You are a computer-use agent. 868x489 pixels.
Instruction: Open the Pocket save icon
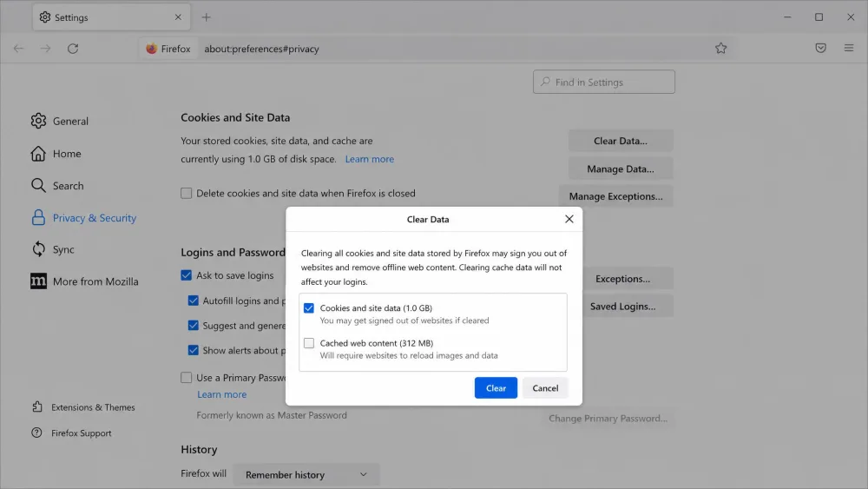click(x=820, y=48)
